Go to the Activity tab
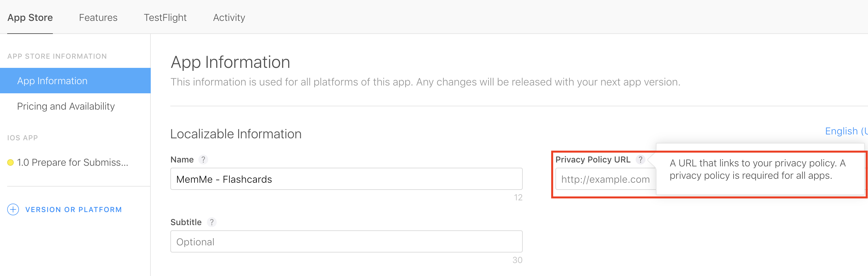This screenshot has width=868, height=276. [x=229, y=18]
